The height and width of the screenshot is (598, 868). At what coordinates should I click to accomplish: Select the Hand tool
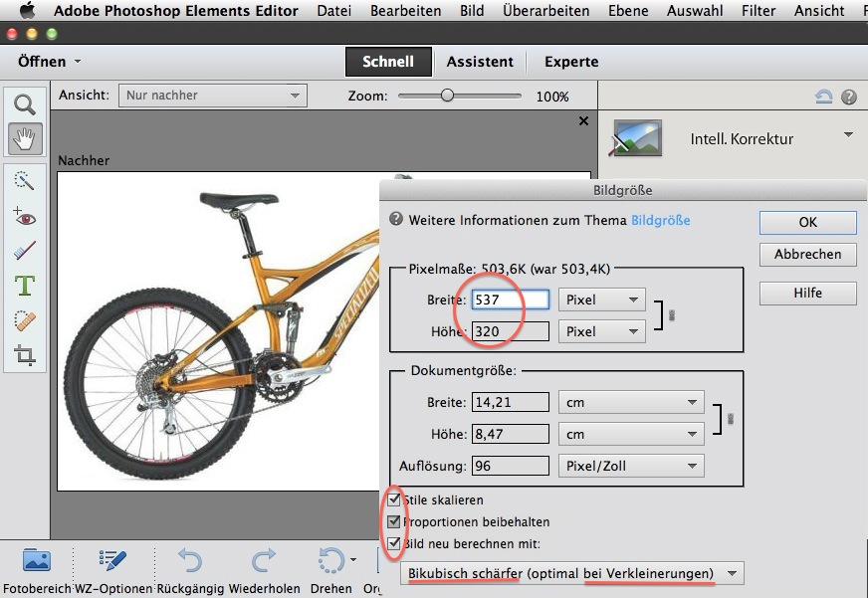(26, 138)
